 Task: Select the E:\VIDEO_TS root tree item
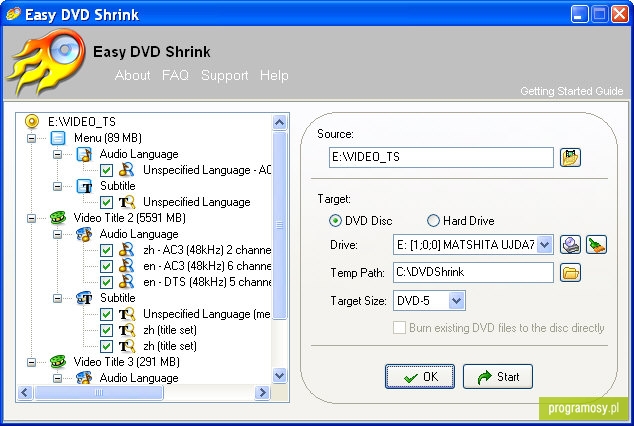click(x=82, y=122)
